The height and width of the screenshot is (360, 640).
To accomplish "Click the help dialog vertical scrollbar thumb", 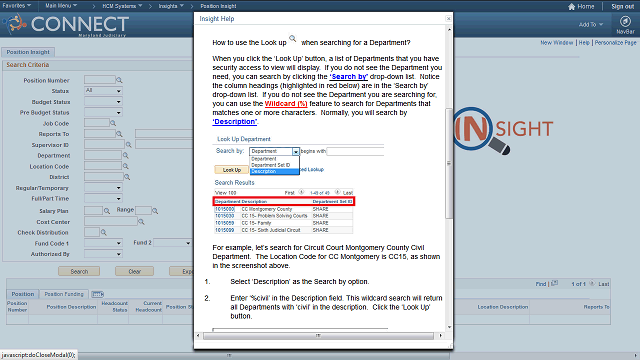I will click(449, 163).
